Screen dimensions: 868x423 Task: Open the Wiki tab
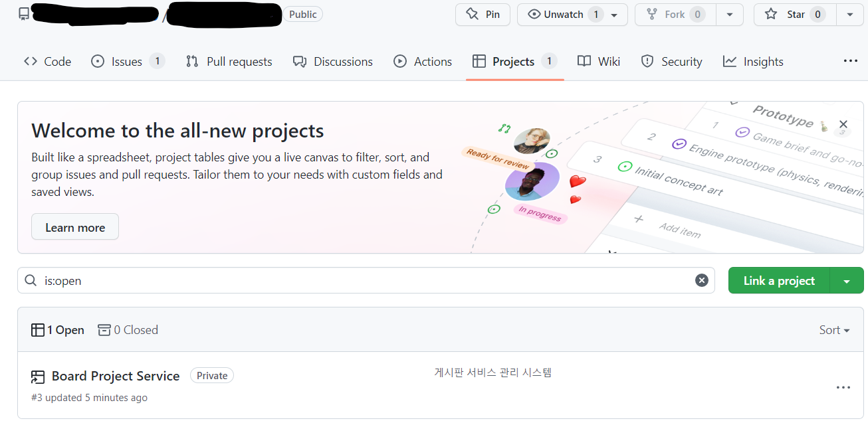(x=599, y=62)
